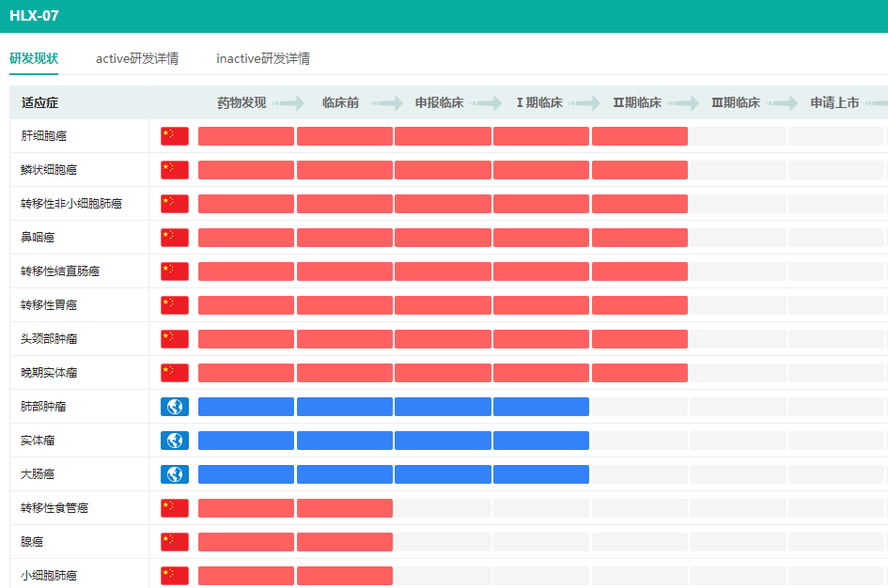Click the red II期临床 bar for 肝细胞癌

639,136
